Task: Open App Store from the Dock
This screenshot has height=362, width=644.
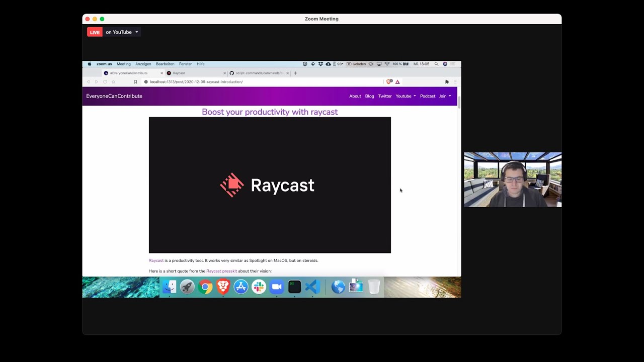Action: point(241,287)
